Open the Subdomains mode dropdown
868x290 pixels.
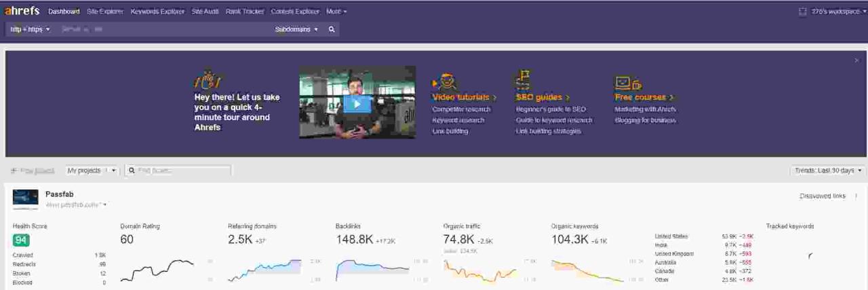296,29
